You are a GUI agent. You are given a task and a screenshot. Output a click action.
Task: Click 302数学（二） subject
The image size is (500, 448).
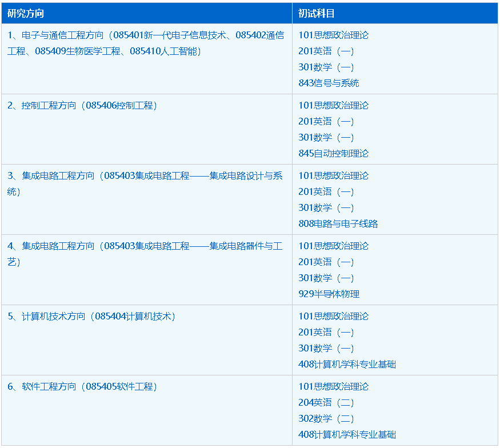326,418
